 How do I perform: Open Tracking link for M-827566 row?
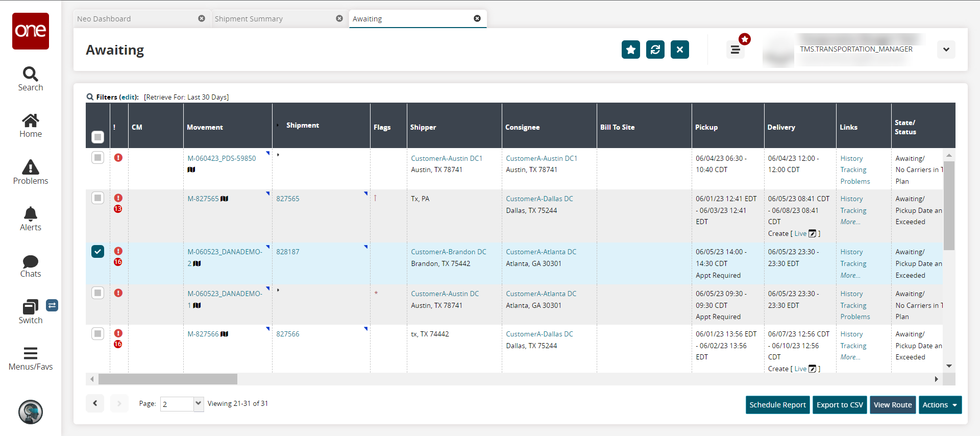pyautogui.click(x=853, y=346)
